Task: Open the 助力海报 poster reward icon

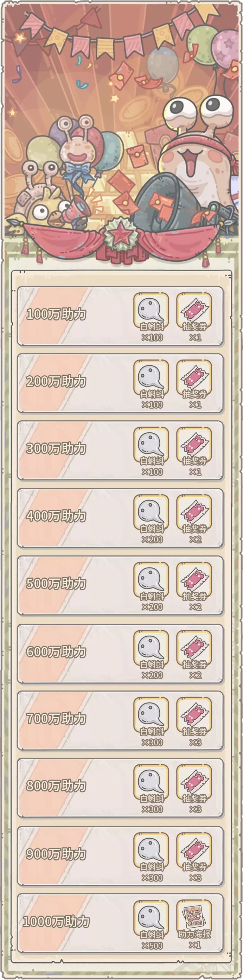Action: 194,919
